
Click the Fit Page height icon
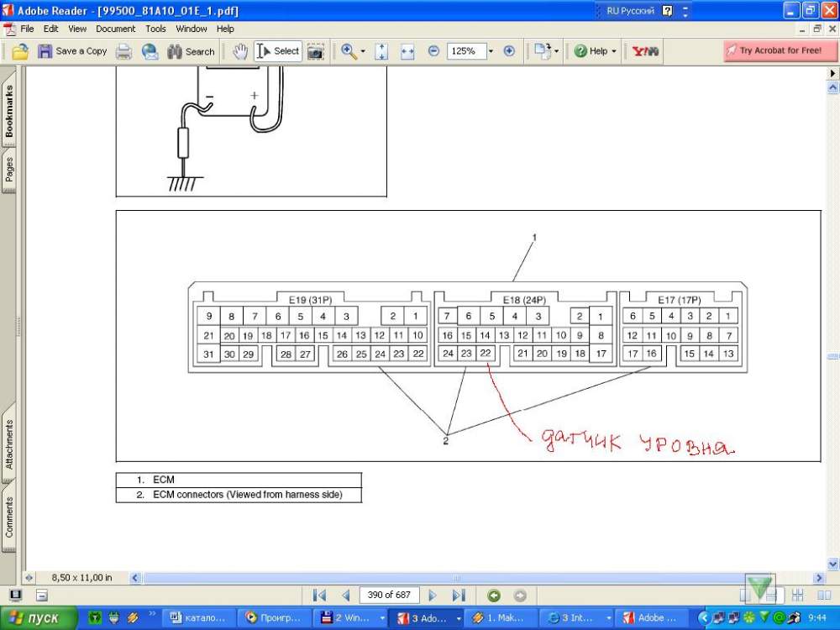pyautogui.click(x=381, y=51)
